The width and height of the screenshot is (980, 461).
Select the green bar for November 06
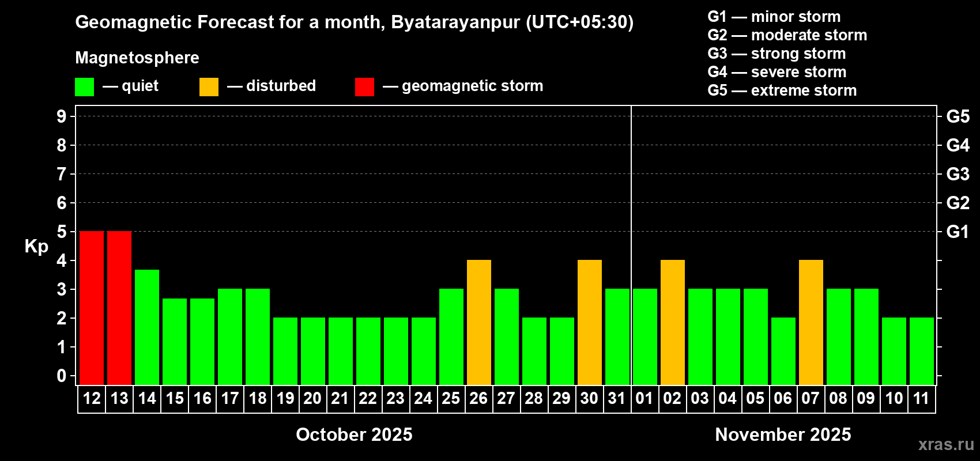[x=783, y=351]
